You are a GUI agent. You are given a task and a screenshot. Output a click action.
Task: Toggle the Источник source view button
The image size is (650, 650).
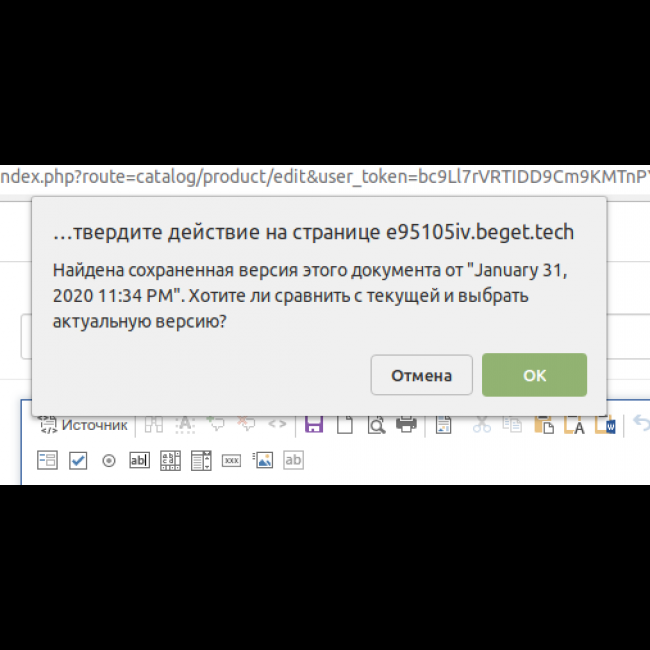84,425
